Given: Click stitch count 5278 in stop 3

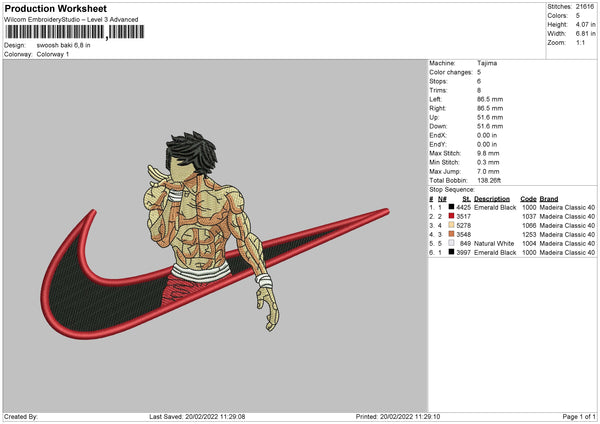Looking at the screenshot, I should [463, 225].
